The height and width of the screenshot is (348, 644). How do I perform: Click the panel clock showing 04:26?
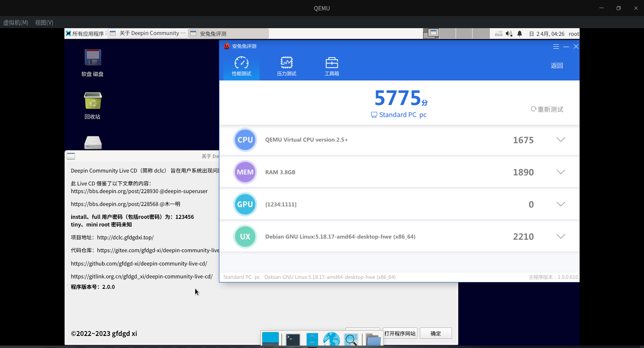coord(547,34)
